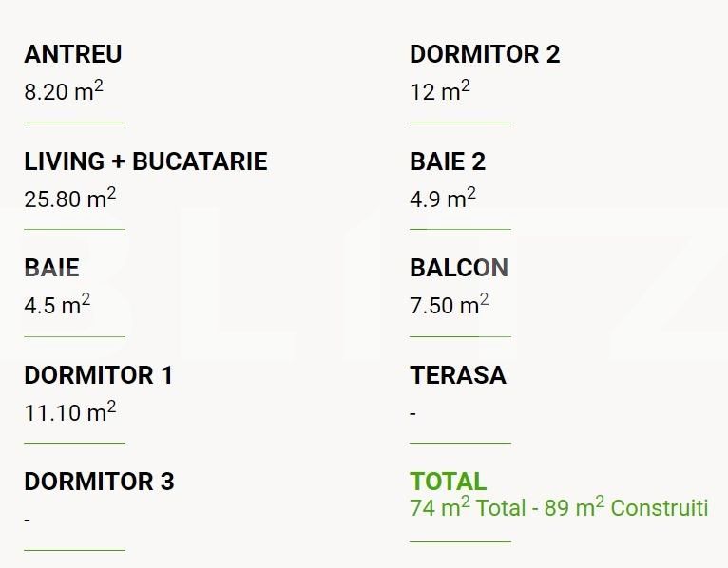
Task: Click the DORMITOR 1 heading
Action: [x=99, y=375]
